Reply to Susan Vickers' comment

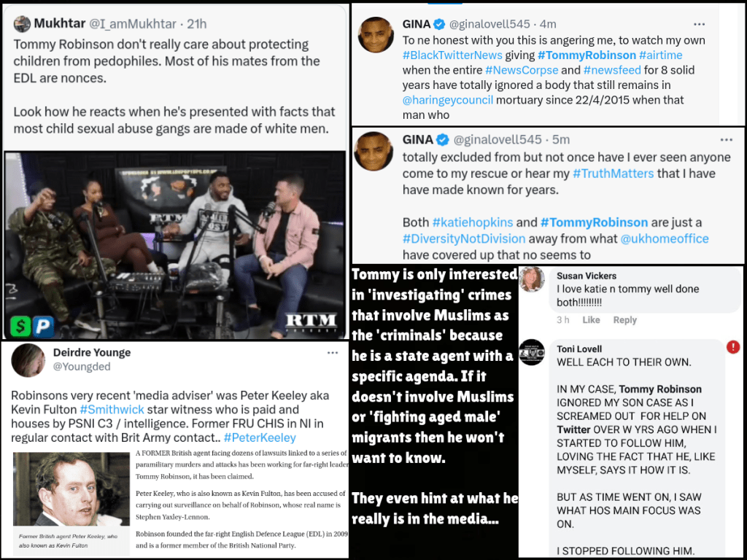624,320
